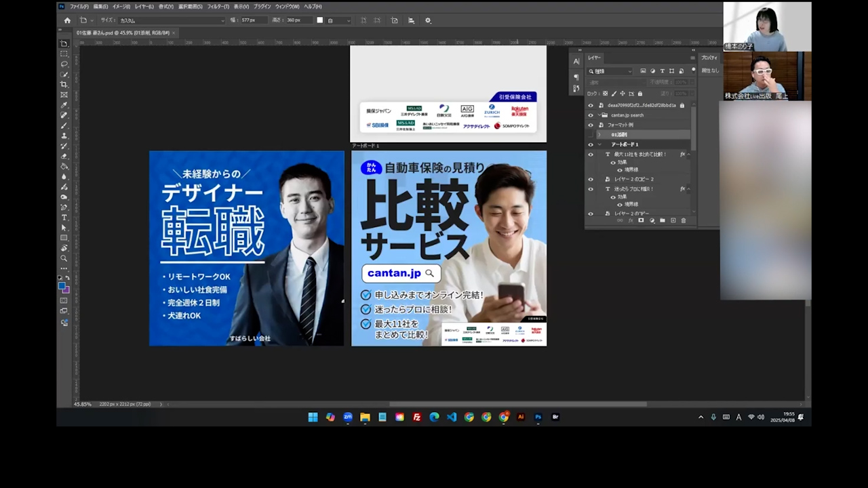Click the blue foreground color swatch
Image resolution: width=868 pixels, height=488 pixels.
coord(62,285)
